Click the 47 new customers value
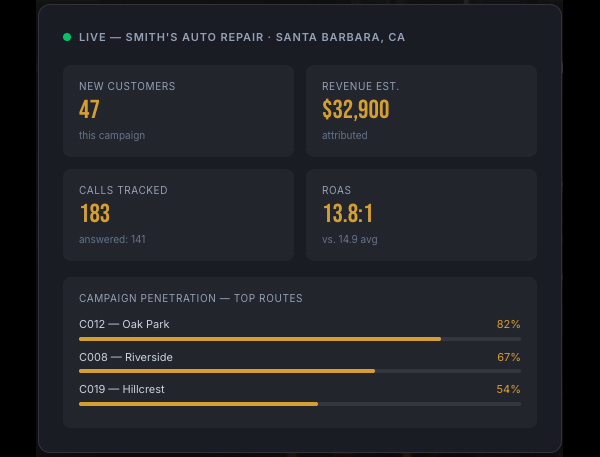 [89, 109]
